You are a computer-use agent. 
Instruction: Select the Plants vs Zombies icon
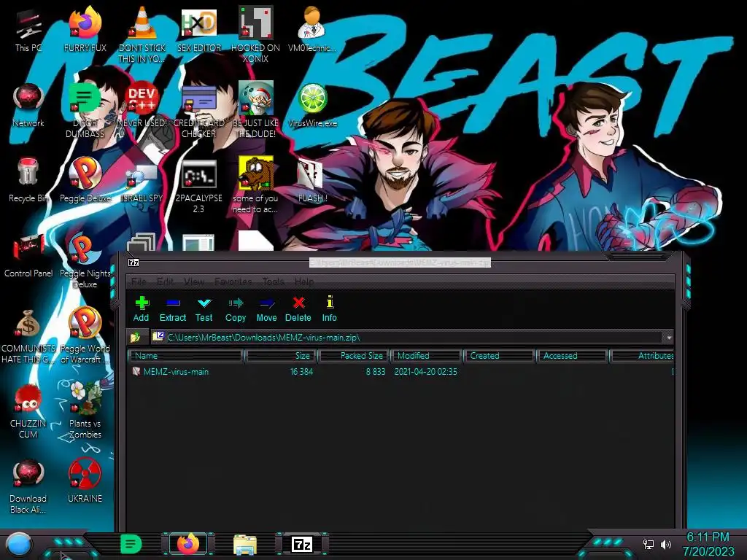tap(85, 411)
